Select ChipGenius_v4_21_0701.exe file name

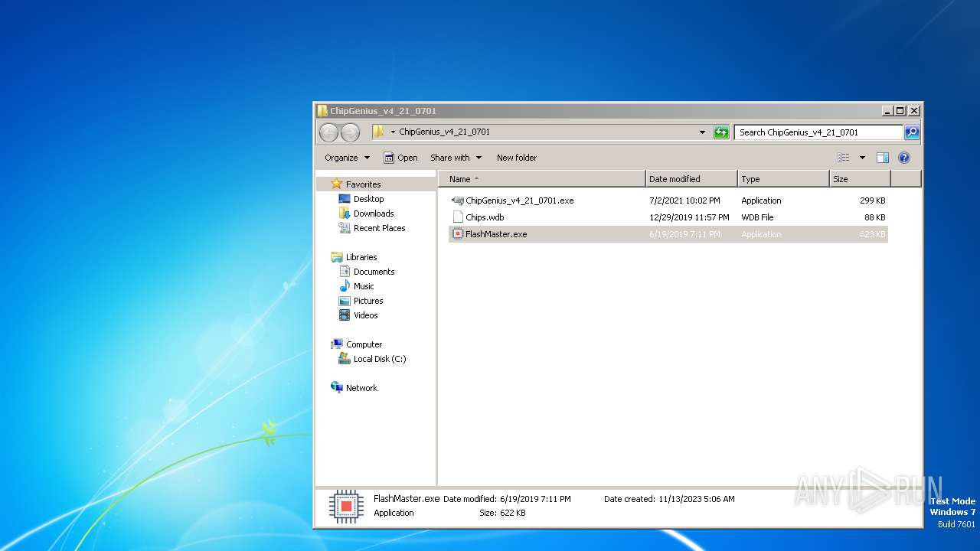click(519, 201)
